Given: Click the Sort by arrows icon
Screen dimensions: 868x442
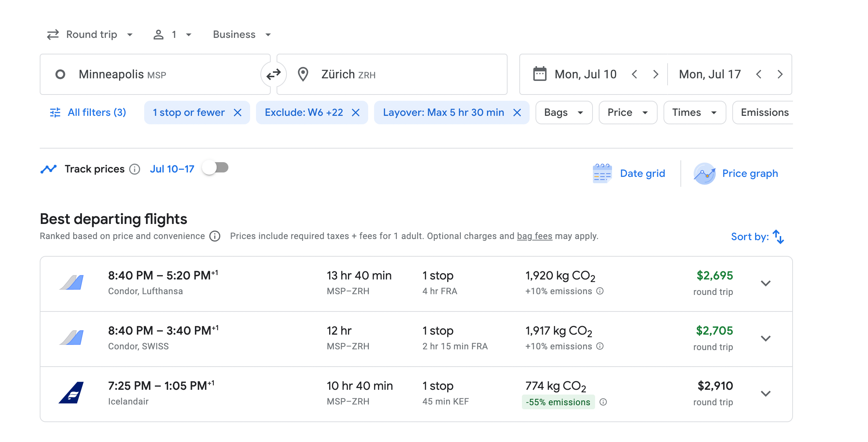Looking at the screenshot, I should [778, 237].
